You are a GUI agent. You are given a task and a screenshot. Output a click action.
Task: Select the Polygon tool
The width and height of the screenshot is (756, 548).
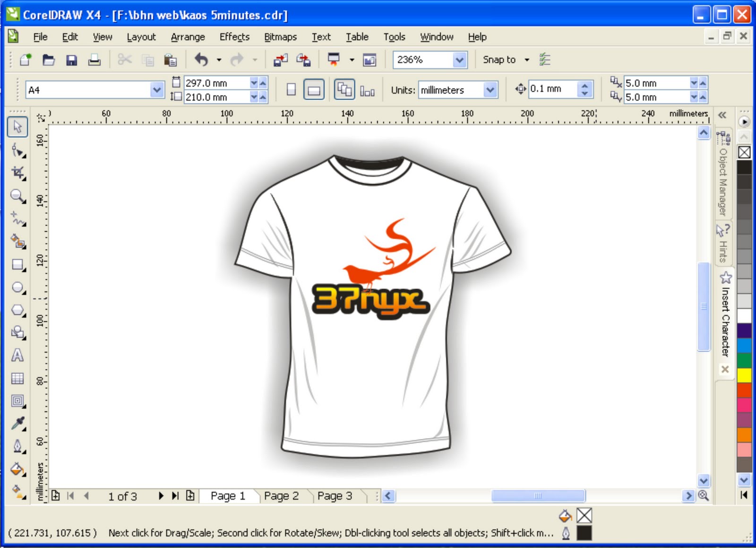click(x=18, y=310)
